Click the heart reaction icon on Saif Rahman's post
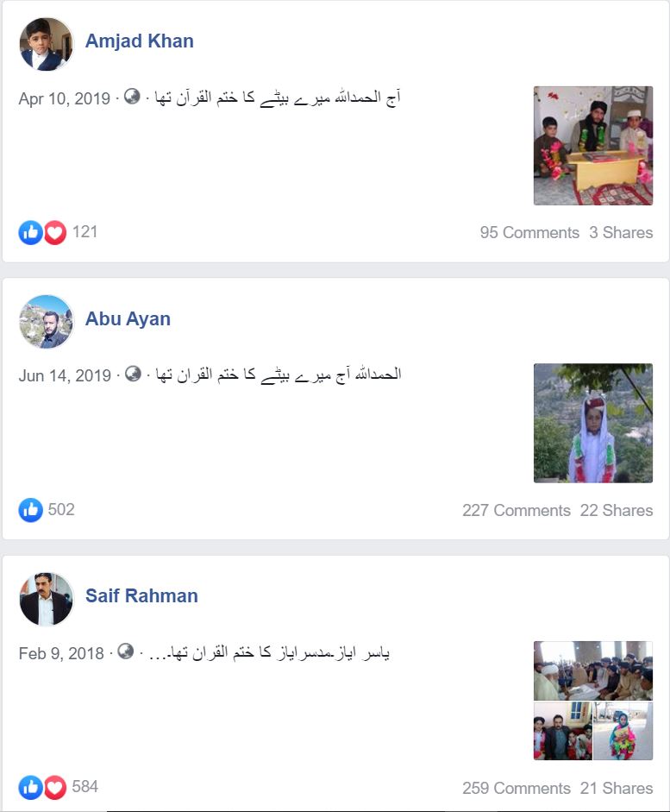This screenshot has height=812, width=670. coord(55,788)
